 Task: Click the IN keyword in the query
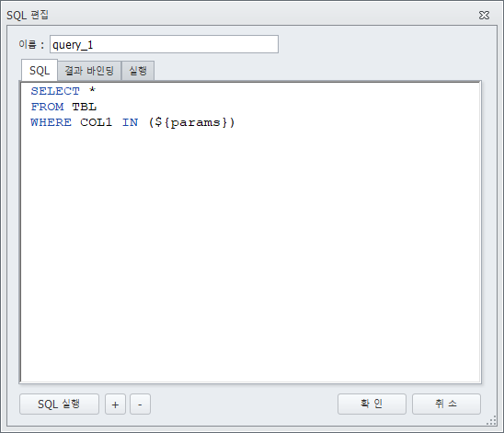tap(131, 122)
